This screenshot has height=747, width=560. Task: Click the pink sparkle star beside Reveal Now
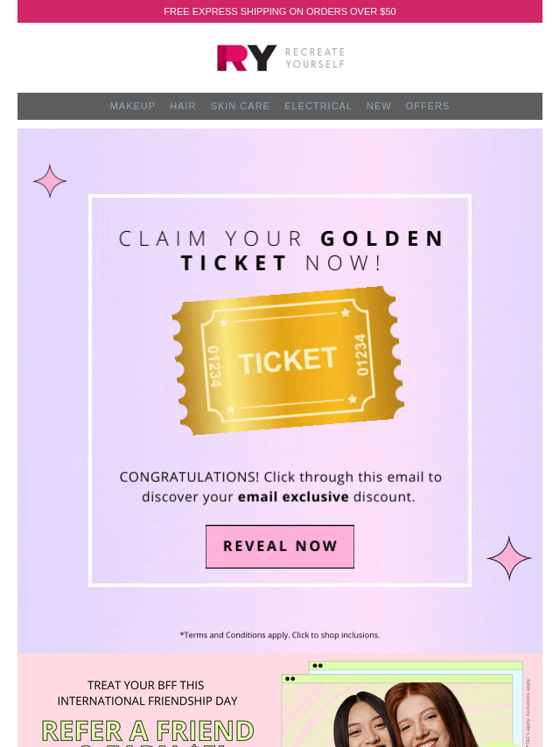pos(509,558)
